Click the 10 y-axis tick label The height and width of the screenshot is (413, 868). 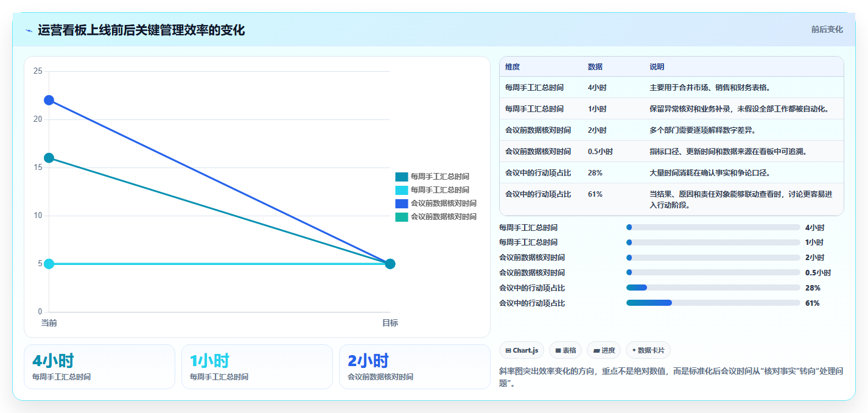pos(38,216)
